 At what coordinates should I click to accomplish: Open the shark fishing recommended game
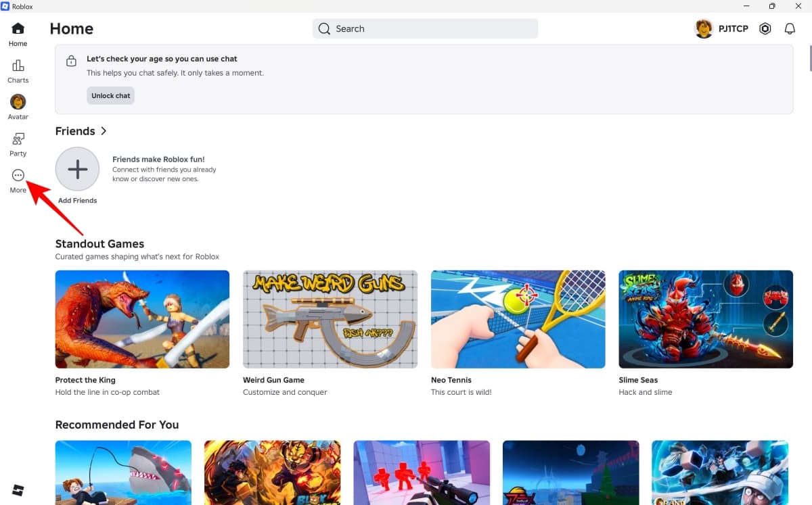(x=123, y=473)
